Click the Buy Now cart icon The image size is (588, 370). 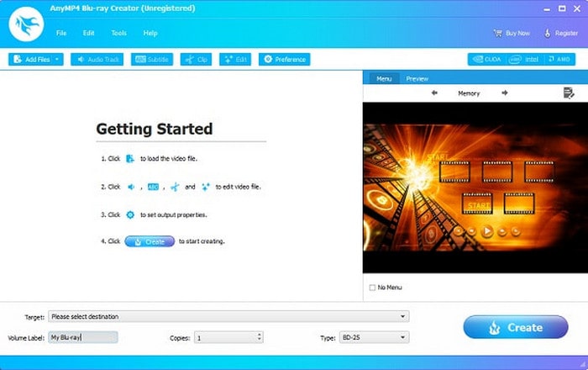click(x=496, y=33)
